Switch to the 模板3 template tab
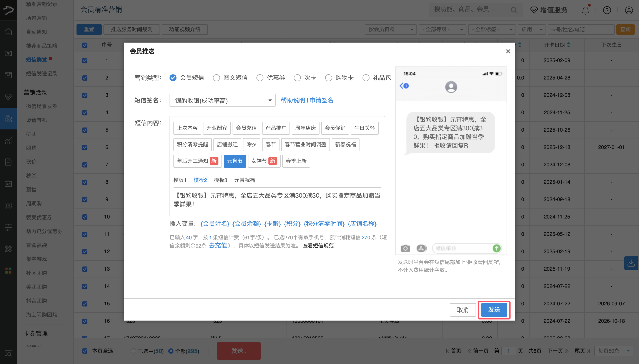 [220, 180]
